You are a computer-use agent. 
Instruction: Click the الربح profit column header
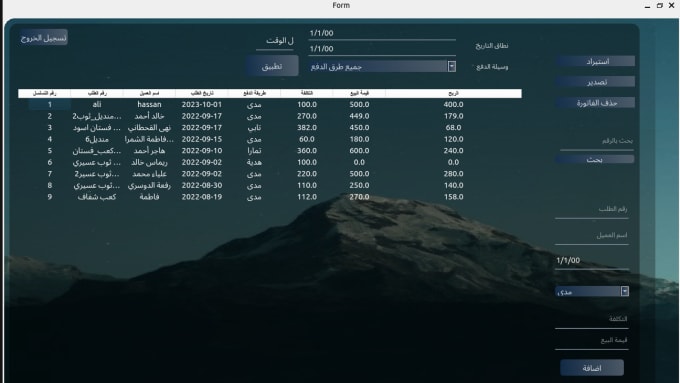coord(453,93)
